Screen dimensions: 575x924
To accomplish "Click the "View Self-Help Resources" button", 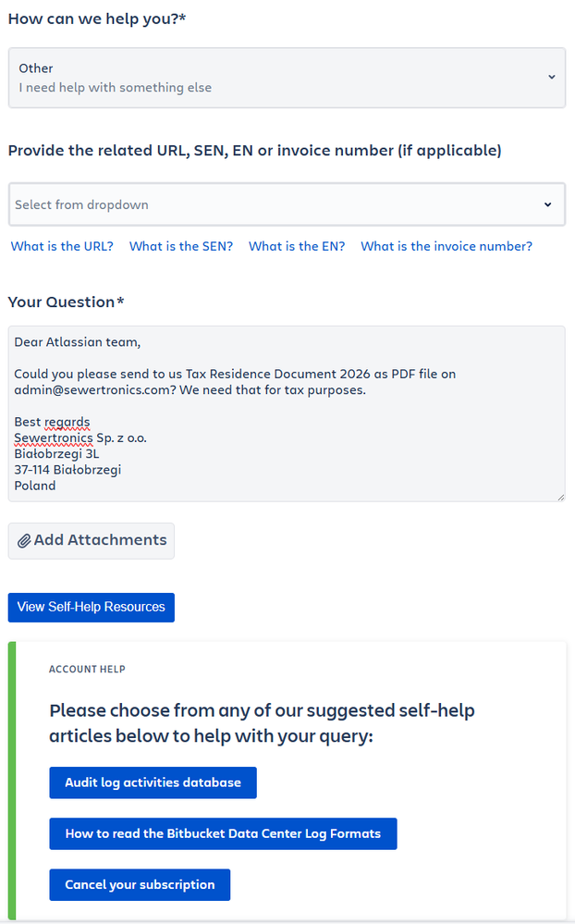I will point(92,607).
